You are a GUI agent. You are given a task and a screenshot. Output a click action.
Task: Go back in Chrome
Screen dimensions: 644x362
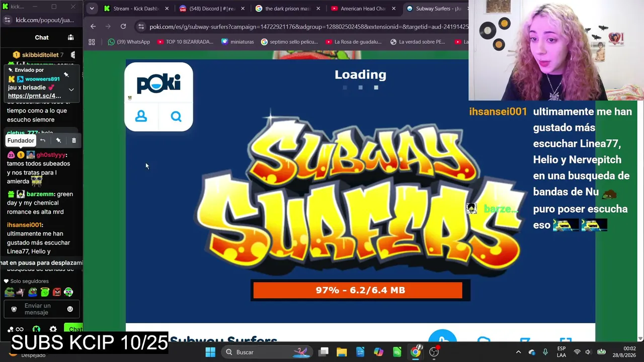[93, 26]
